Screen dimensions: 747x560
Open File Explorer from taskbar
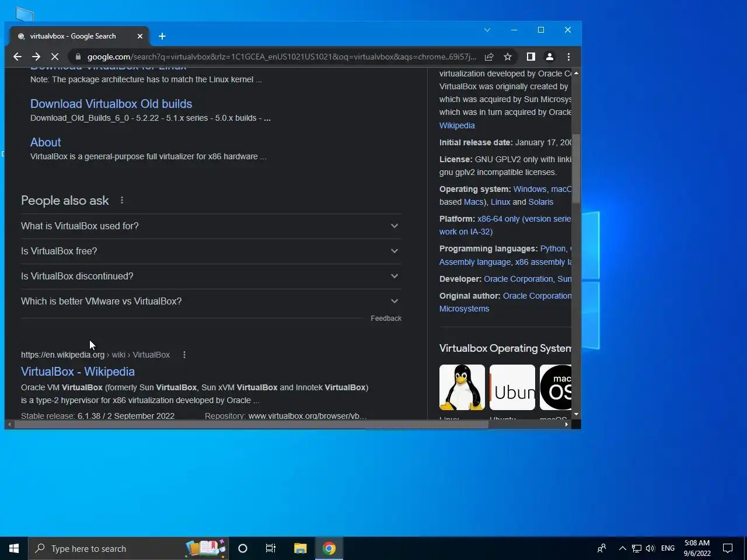pyautogui.click(x=300, y=548)
